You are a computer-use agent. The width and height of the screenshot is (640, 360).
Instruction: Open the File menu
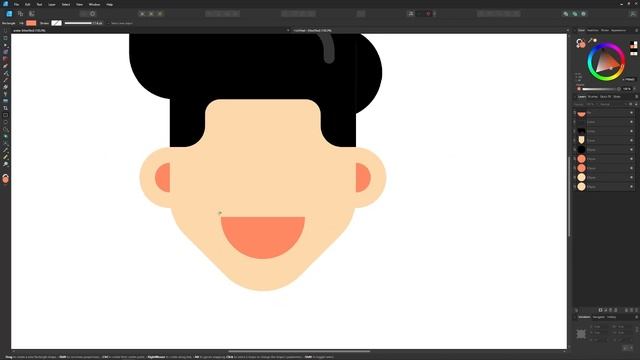pyautogui.click(x=16, y=4)
